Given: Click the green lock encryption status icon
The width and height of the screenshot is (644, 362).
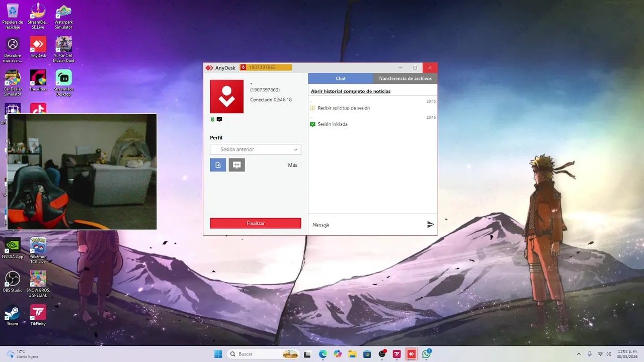Looking at the screenshot, I should 213,119.
